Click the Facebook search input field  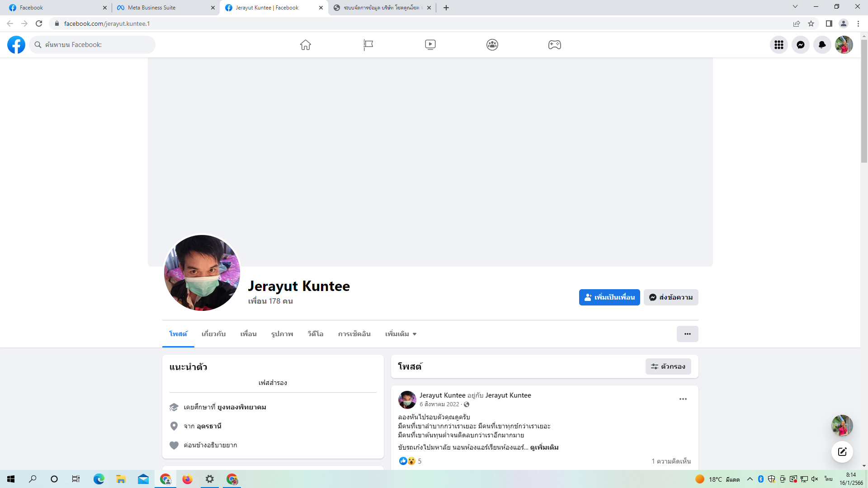[x=97, y=45]
